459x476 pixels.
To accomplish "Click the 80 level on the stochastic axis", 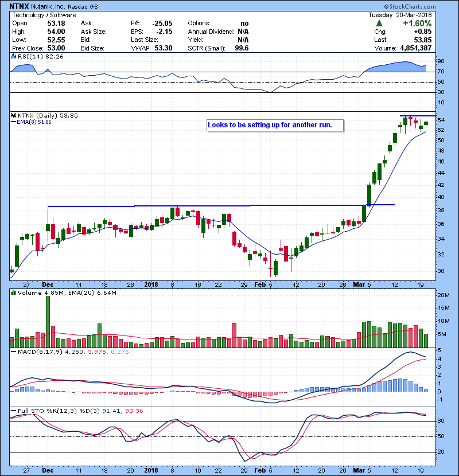I will tap(441, 421).
